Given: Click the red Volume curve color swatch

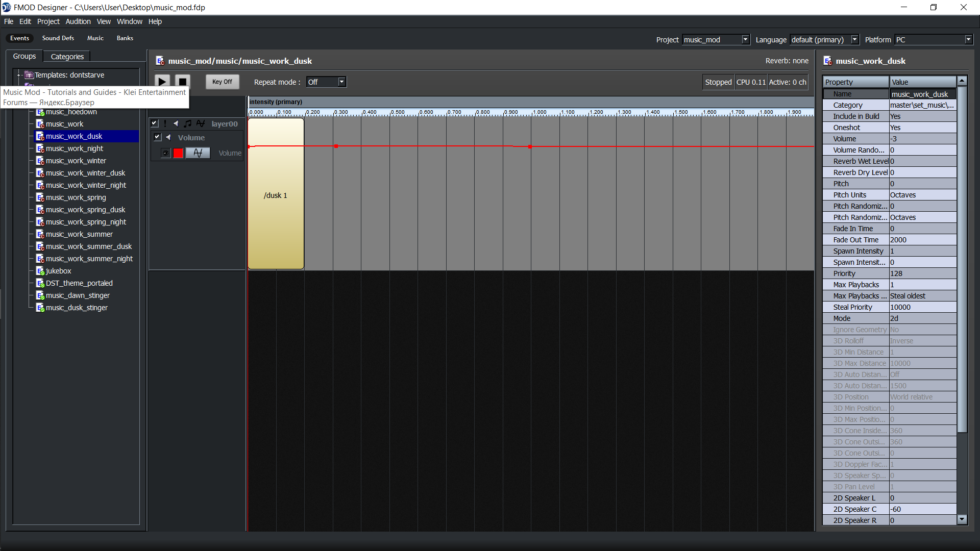Looking at the screenshot, I should (178, 153).
